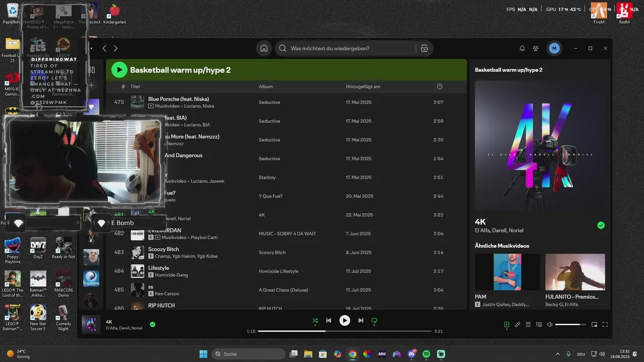
Task: Navigate forward with the right arrow
Action: click(x=116, y=48)
